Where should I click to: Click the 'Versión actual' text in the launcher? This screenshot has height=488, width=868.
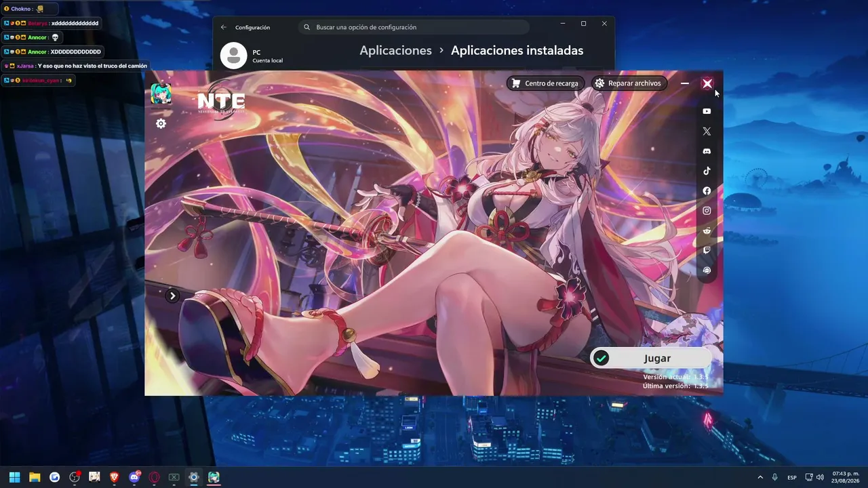[x=675, y=377]
